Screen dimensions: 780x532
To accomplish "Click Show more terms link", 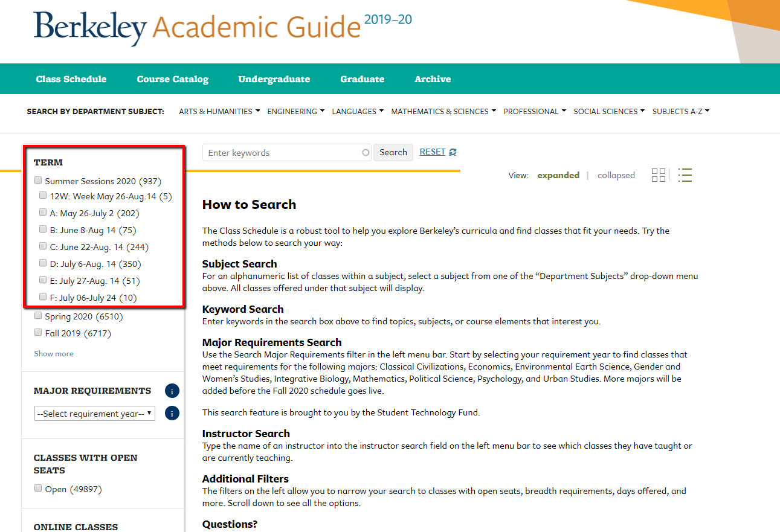I will click(54, 354).
